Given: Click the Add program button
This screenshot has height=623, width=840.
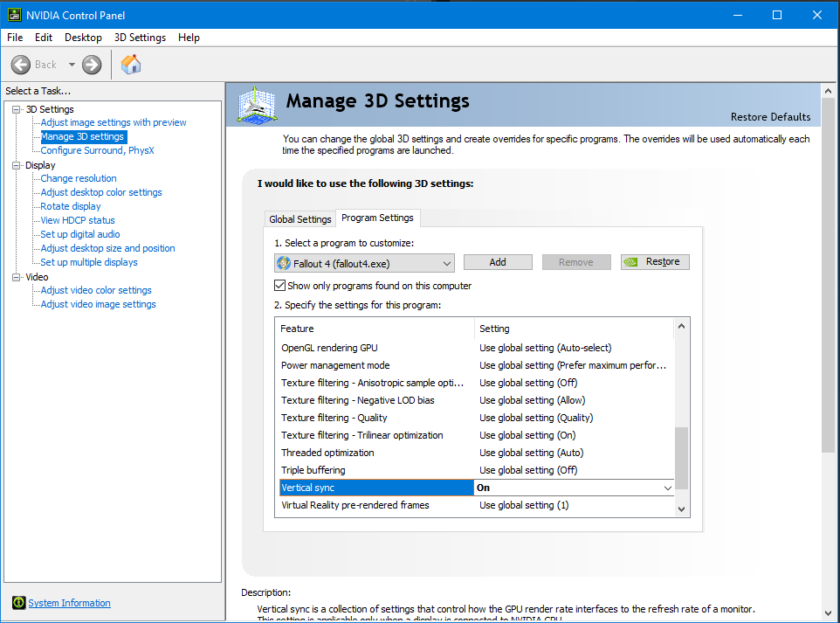Looking at the screenshot, I should (498, 262).
